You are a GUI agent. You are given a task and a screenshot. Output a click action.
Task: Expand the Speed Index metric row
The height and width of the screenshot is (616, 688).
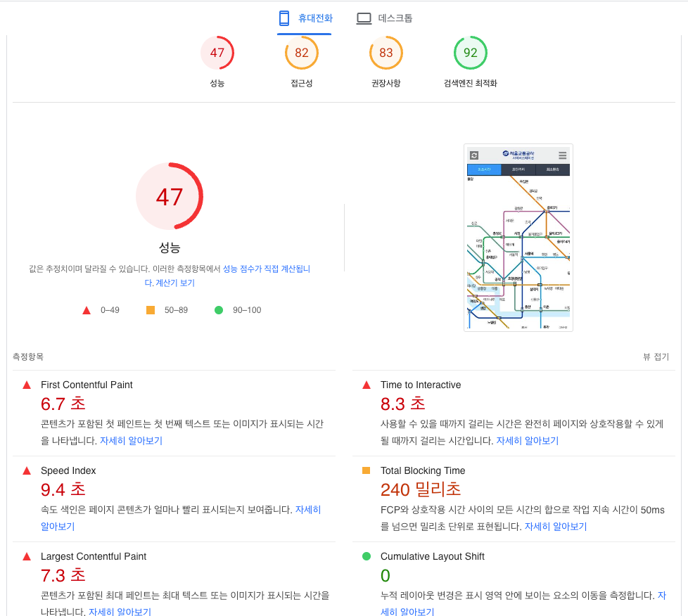click(174, 499)
